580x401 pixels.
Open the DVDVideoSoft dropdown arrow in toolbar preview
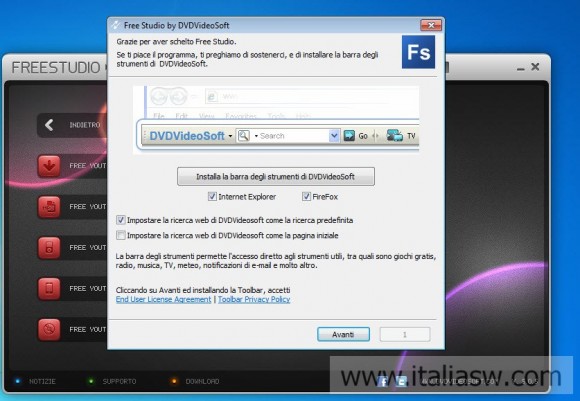230,136
